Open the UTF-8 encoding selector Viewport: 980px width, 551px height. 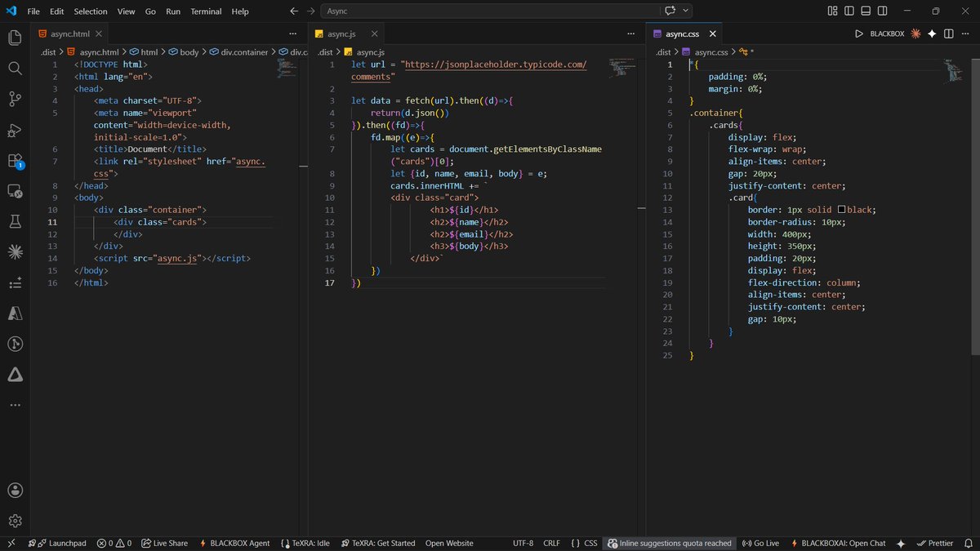523,543
